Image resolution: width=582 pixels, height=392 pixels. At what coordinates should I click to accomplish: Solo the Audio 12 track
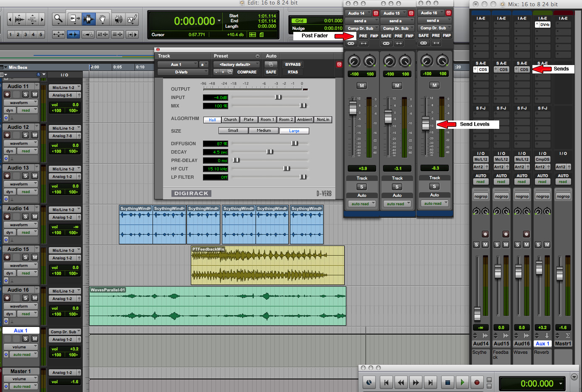point(26,135)
